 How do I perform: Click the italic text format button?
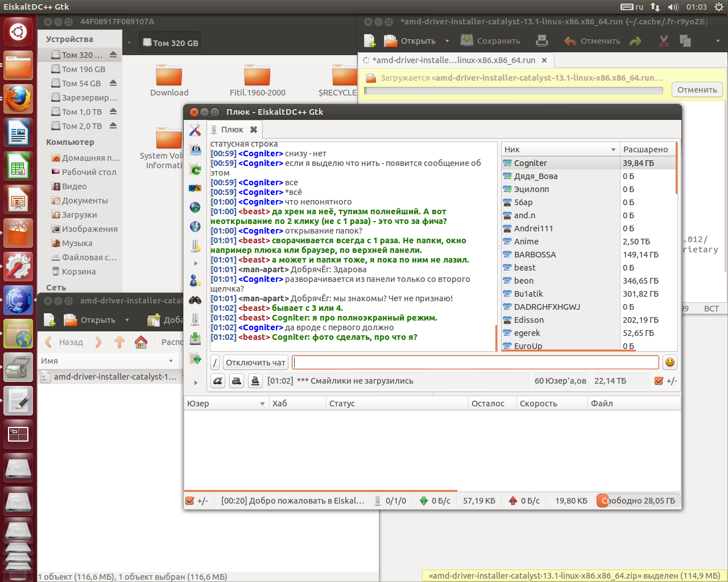218,381
